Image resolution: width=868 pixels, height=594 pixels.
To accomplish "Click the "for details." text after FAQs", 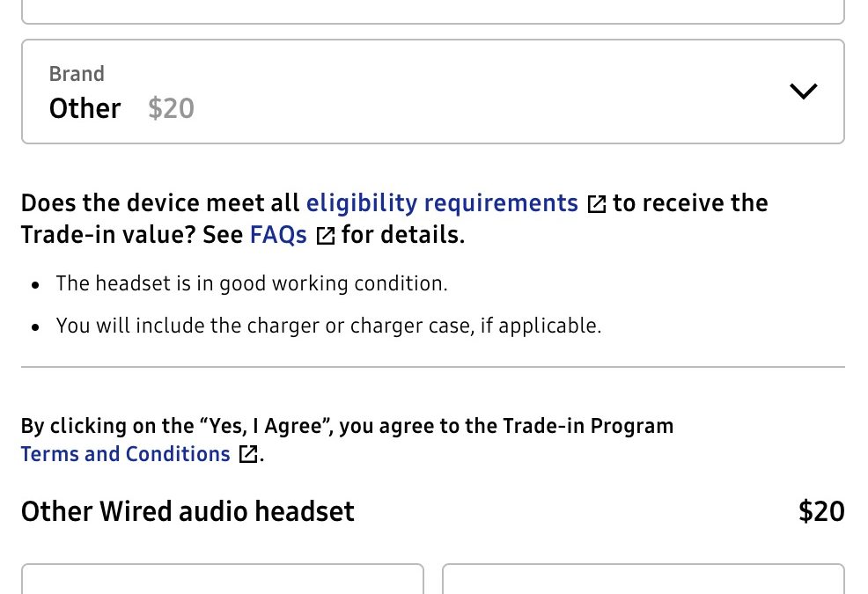I will coord(402,235).
